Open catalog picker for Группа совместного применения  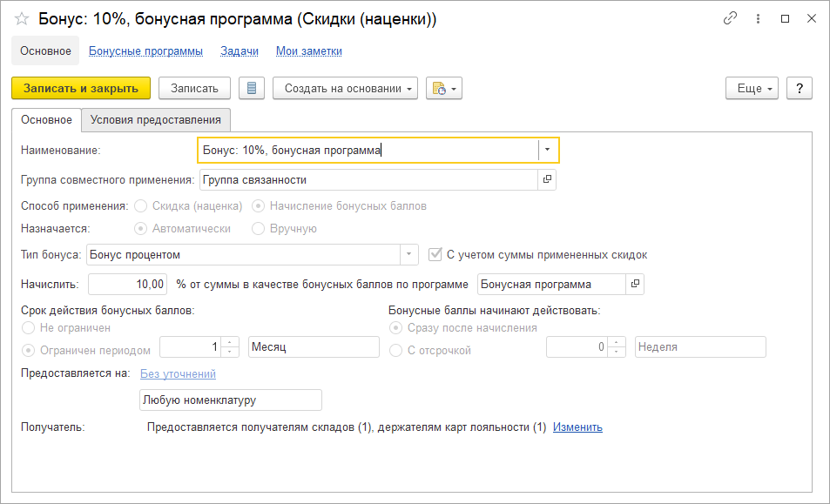click(x=548, y=180)
